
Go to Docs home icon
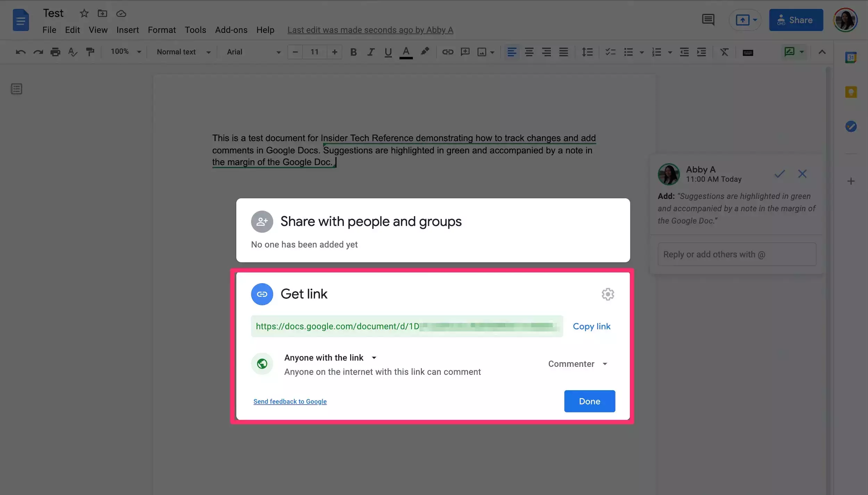(x=21, y=20)
